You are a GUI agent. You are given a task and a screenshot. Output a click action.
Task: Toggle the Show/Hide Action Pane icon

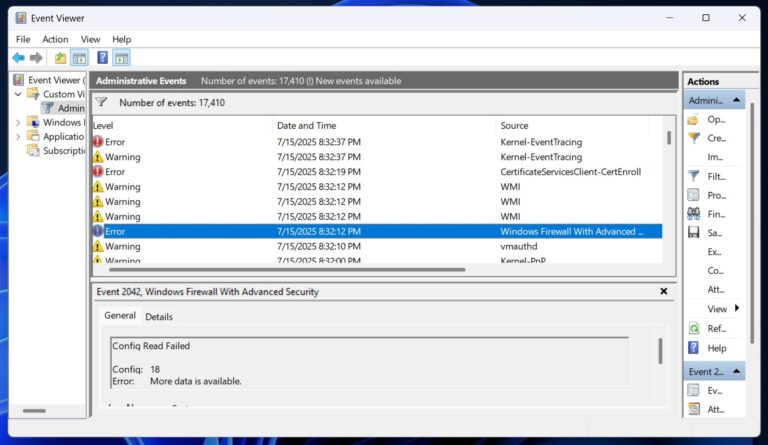(121, 58)
